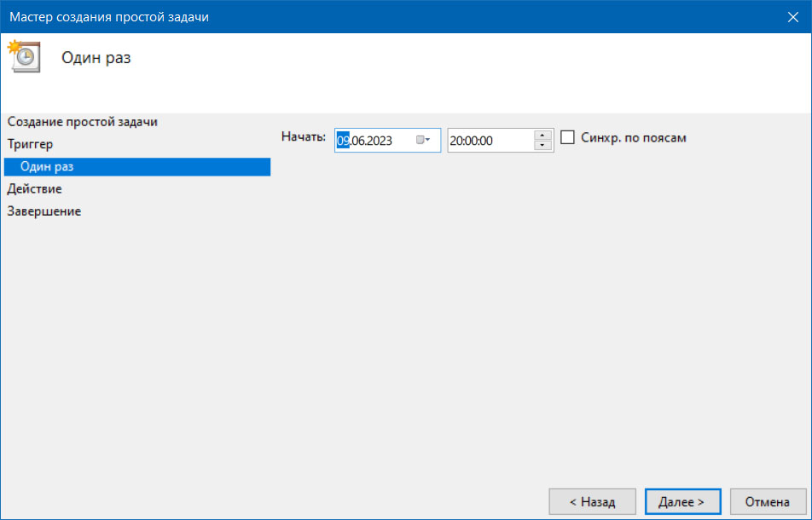Viewport: 812px width, 520px height.
Task: Enable the Синхр. по поясам checkbox
Action: pos(567,137)
